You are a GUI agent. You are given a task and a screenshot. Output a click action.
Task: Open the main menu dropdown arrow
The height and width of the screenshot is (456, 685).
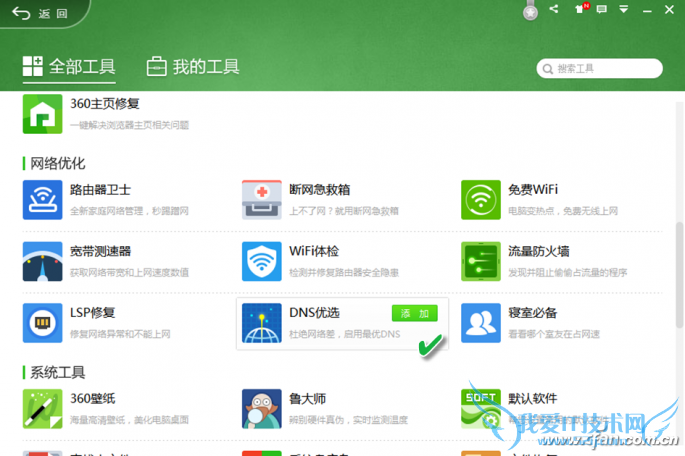click(624, 9)
